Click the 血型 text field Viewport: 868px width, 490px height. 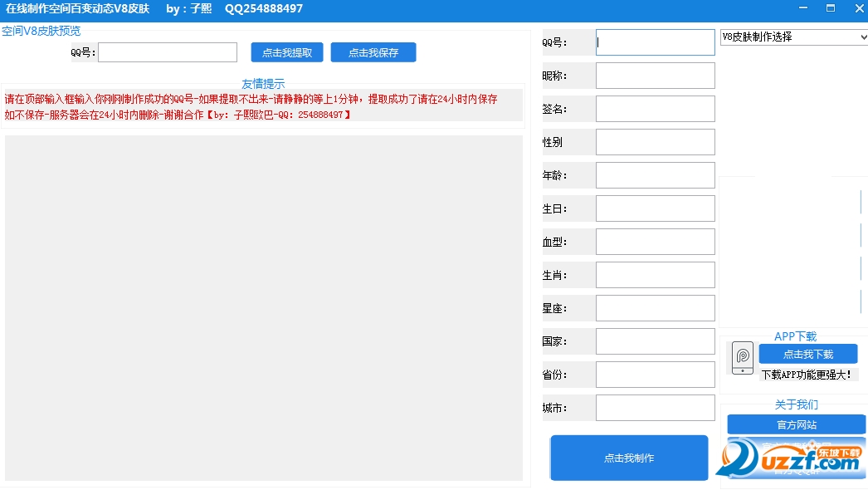[x=655, y=242]
